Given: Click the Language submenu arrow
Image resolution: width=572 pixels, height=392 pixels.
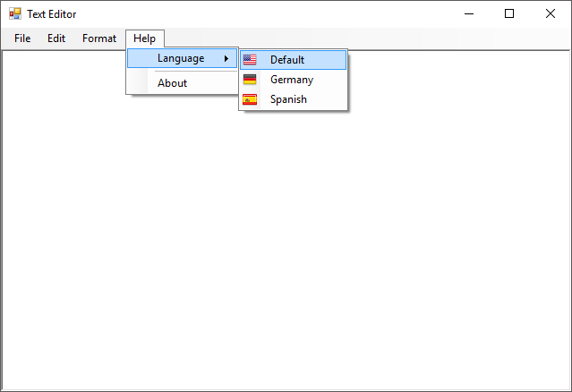Looking at the screenshot, I should pyautogui.click(x=226, y=58).
